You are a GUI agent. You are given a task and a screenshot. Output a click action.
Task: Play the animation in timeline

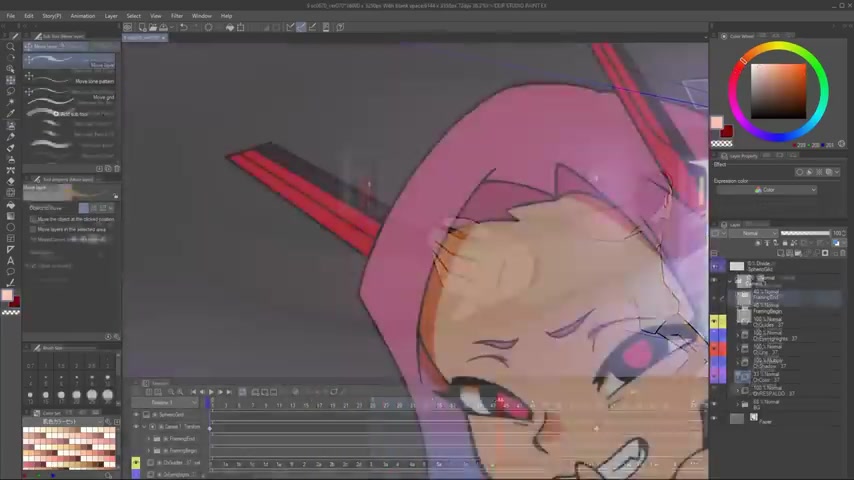click(x=211, y=392)
